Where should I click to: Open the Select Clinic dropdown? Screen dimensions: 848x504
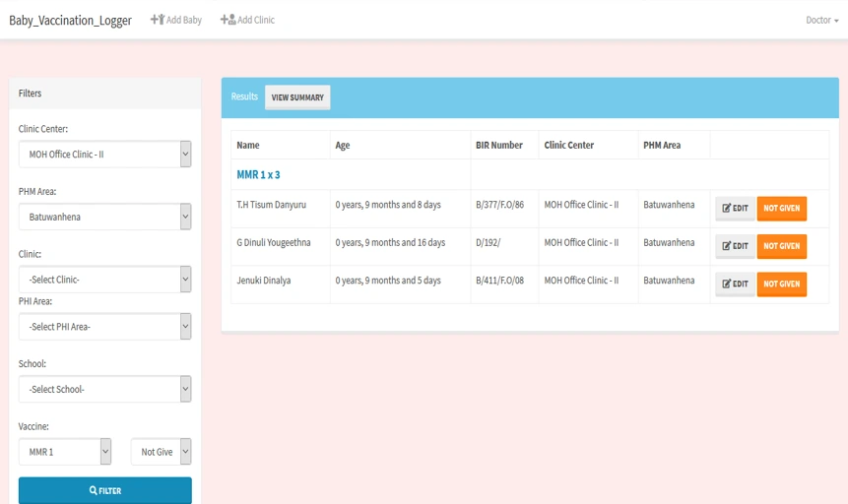point(104,280)
